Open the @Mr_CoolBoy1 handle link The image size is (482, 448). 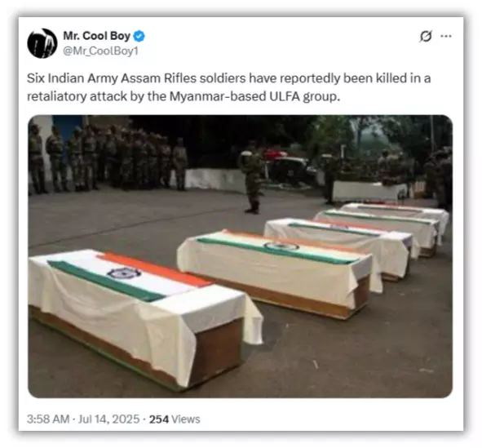100,51
